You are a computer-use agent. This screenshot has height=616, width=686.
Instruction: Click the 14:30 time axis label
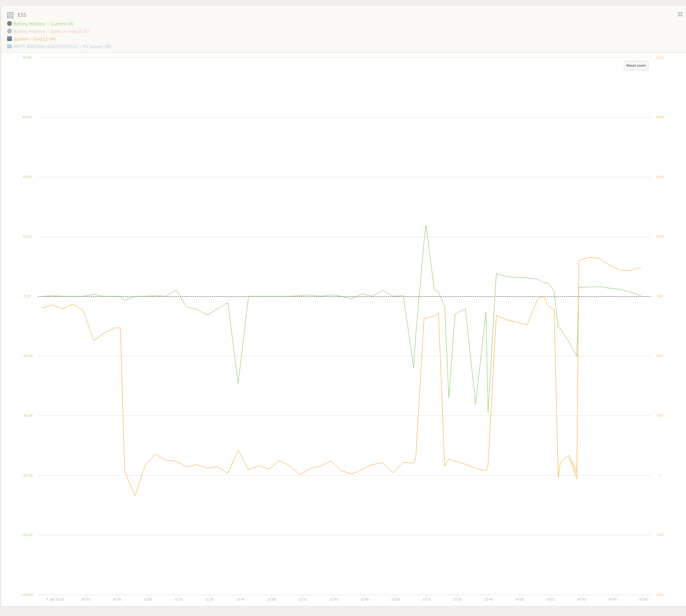point(581,599)
